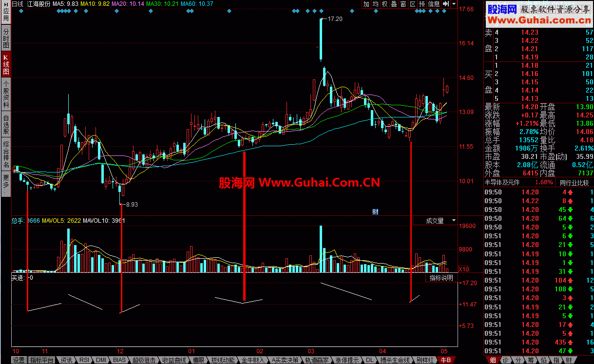
Task: Click the 权 adjustment toolbar button
Action: point(385,4)
